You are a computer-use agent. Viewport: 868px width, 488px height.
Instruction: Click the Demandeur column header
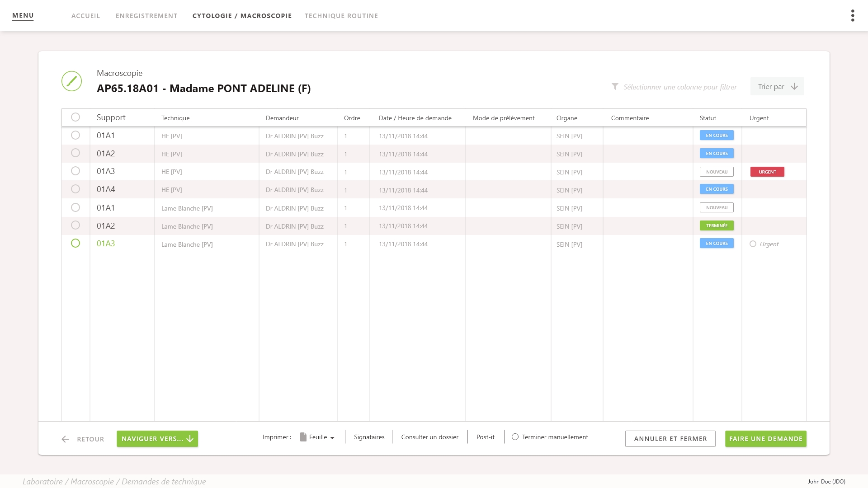[x=282, y=118]
